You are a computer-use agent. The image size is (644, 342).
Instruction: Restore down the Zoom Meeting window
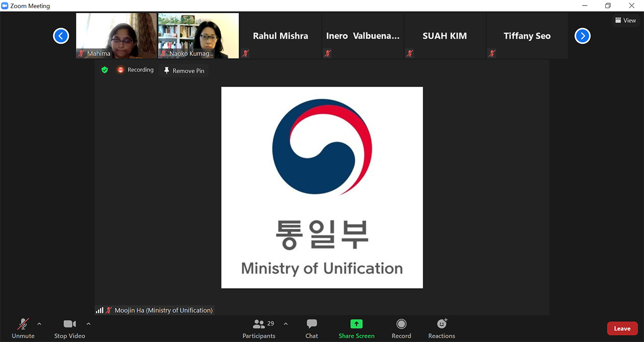(x=608, y=6)
